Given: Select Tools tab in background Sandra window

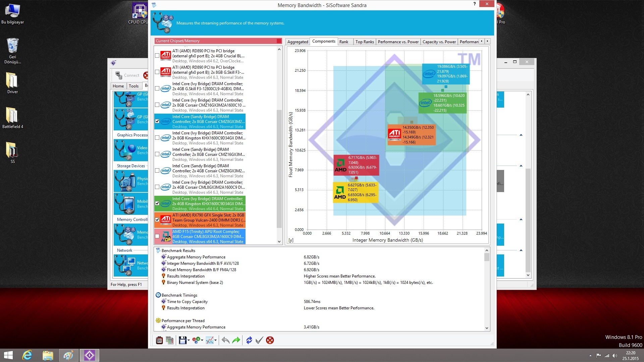Looking at the screenshot, I should pos(133,86).
